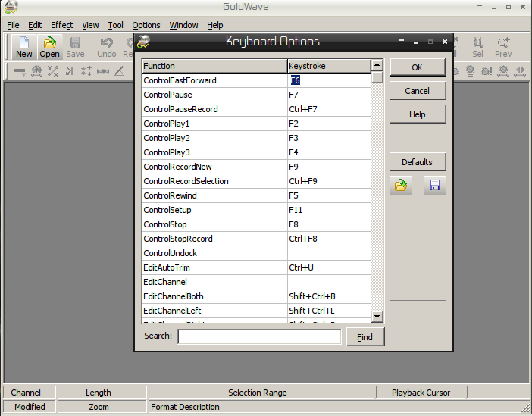
Task: Open the Options menu
Action: click(x=146, y=25)
